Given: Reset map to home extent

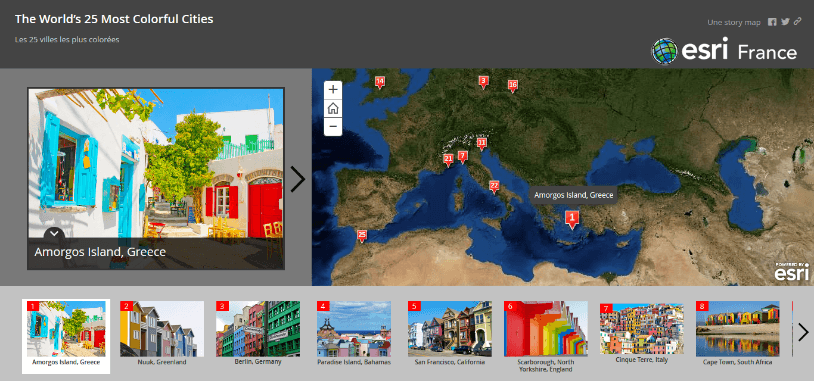Looking at the screenshot, I should tap(333, 108).
